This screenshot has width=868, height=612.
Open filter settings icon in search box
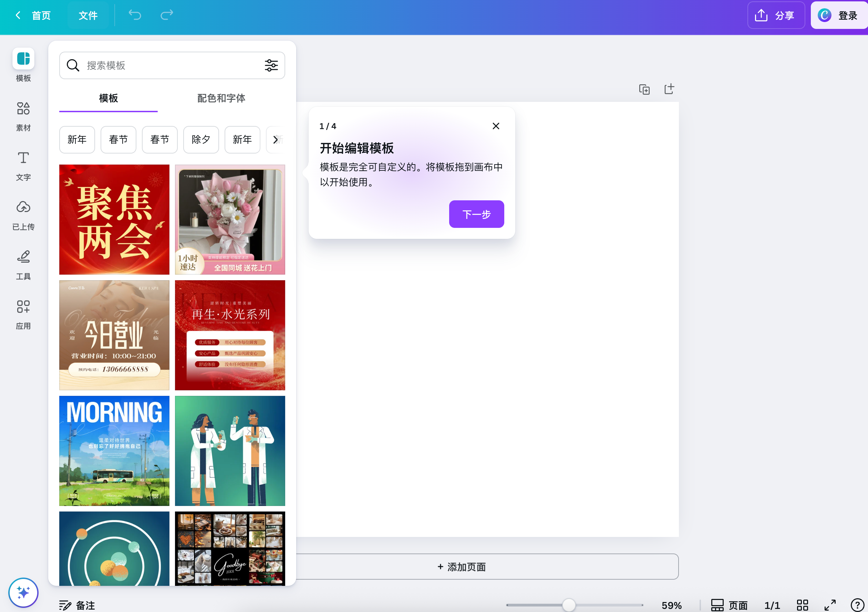[271, 65]
